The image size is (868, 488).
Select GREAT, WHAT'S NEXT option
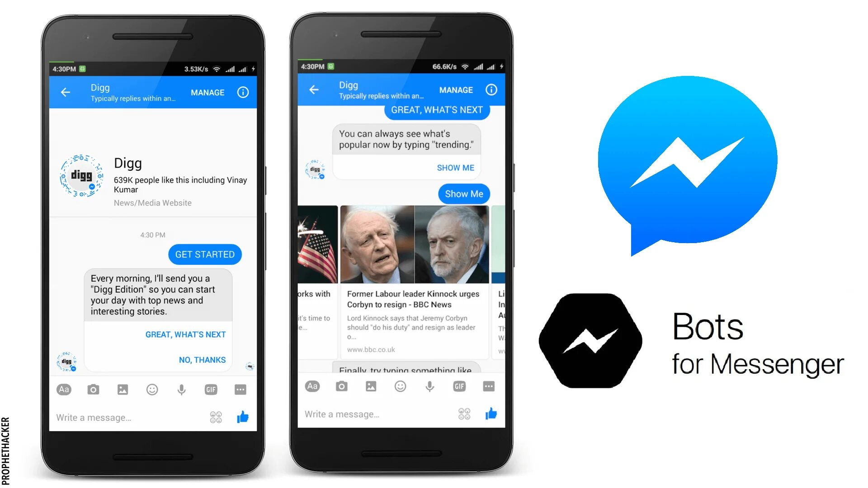tap(185, 333)
